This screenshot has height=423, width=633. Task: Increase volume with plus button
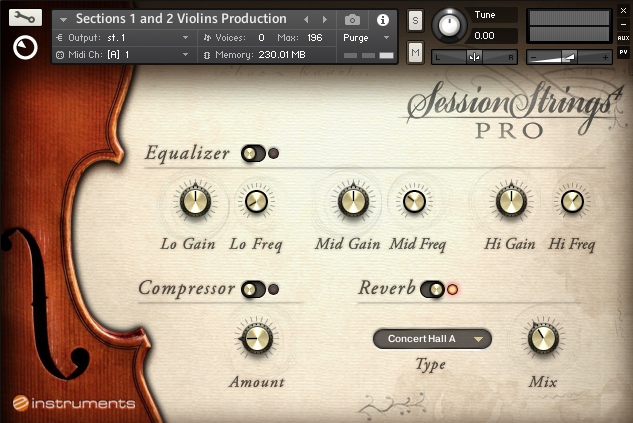point(605,58)
